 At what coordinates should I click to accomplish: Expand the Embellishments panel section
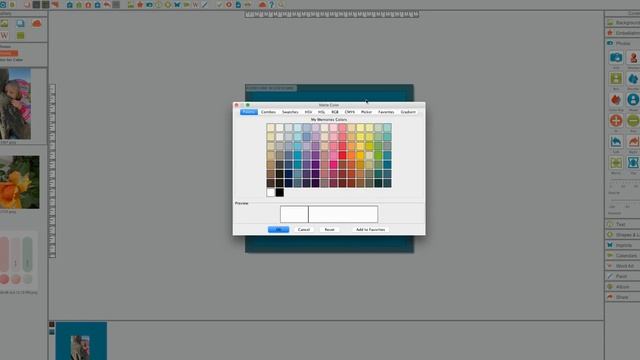tap(622, 33)
